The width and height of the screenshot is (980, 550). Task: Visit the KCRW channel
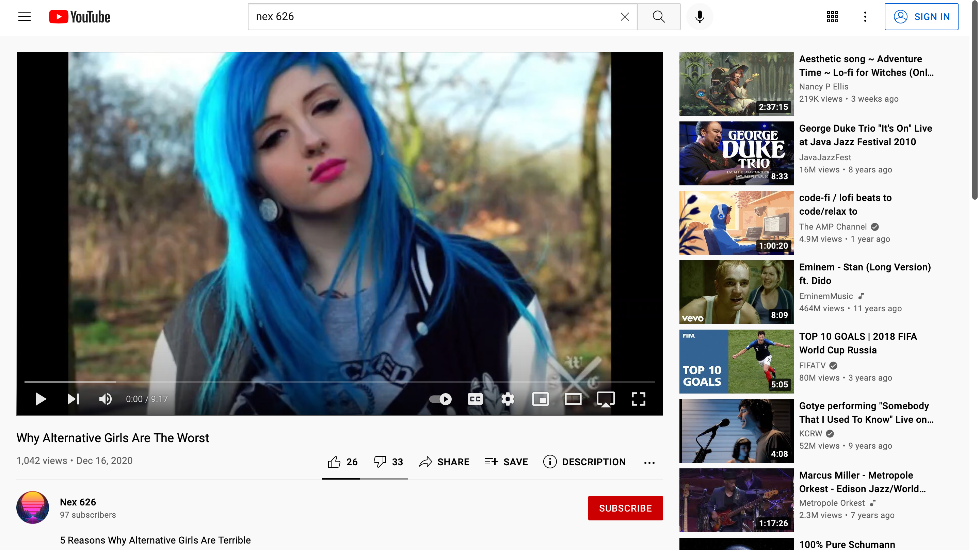(810, 434)
